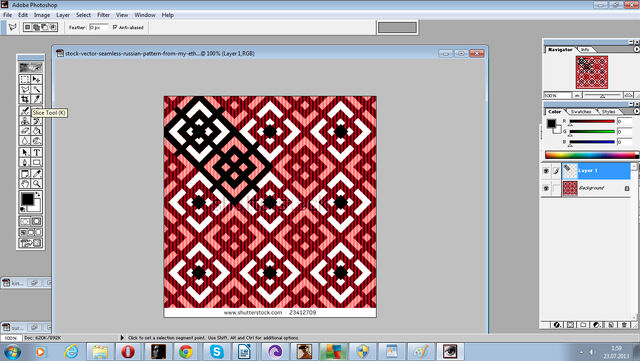Viewport: 640px width, 361px height.
Task: Open the Image menu
Action: click(x=42, y=15)
